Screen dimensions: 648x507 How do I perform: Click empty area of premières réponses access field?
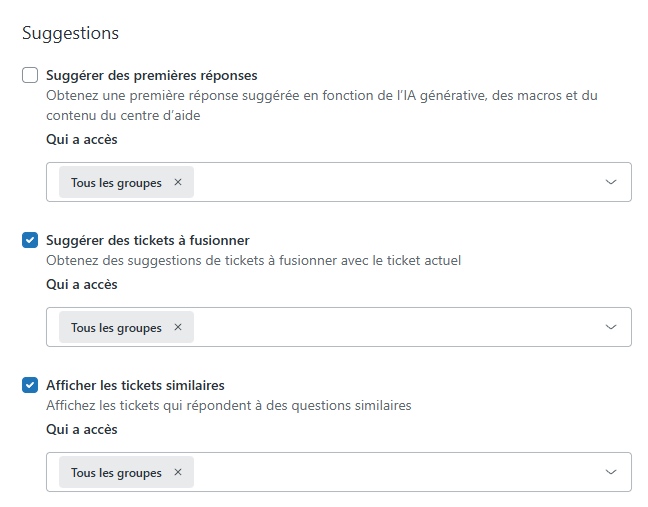tap(400, 182)
